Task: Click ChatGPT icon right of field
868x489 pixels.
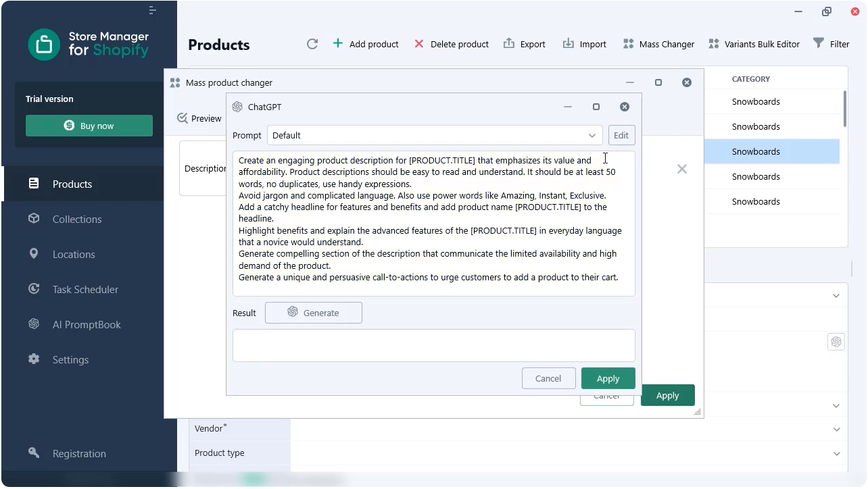Action: (836, 342)
